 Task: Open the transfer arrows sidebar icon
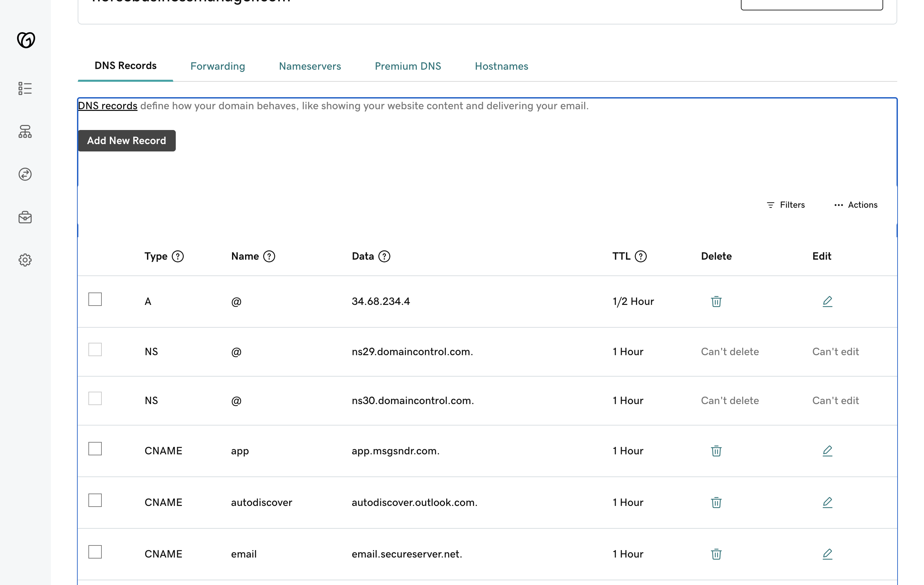coord(25,174)
